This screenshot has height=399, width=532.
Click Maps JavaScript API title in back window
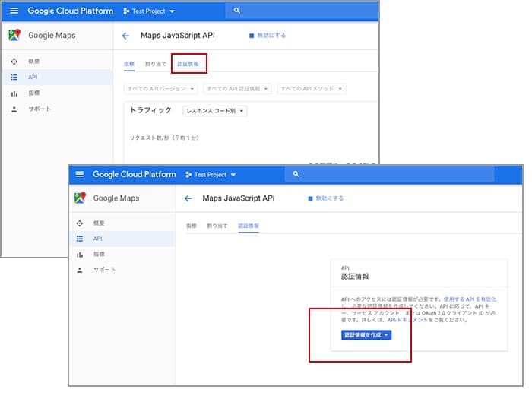pos(178,36)
